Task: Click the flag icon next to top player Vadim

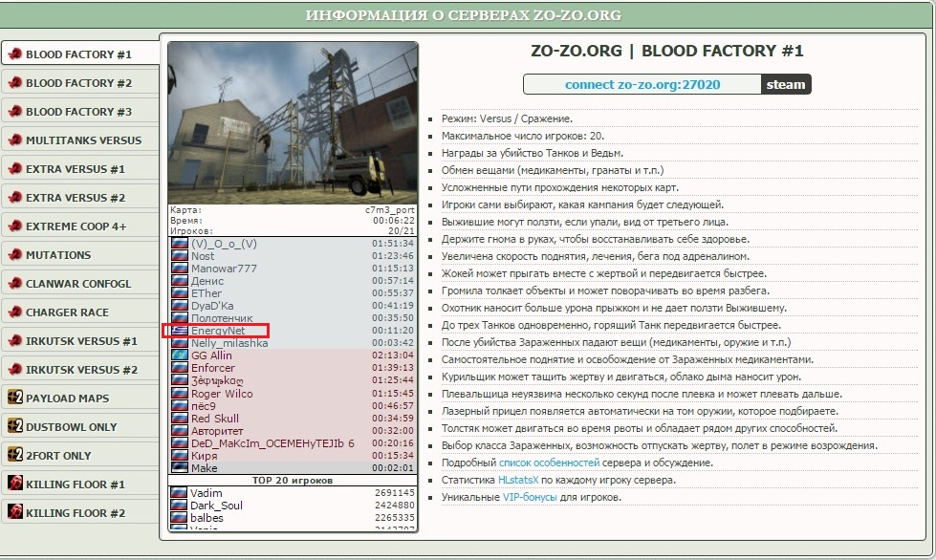Action: point(180,493)
